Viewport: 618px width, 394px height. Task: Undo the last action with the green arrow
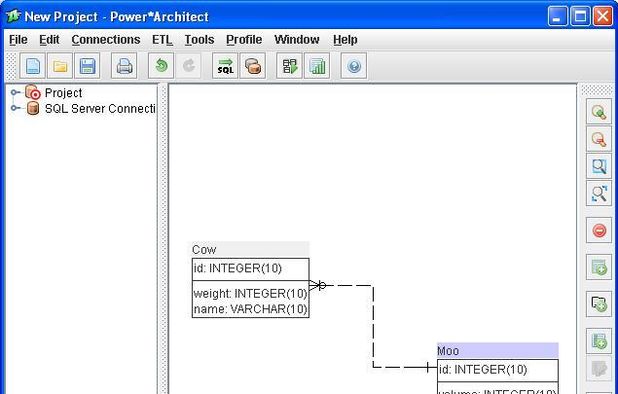[161, 66]
